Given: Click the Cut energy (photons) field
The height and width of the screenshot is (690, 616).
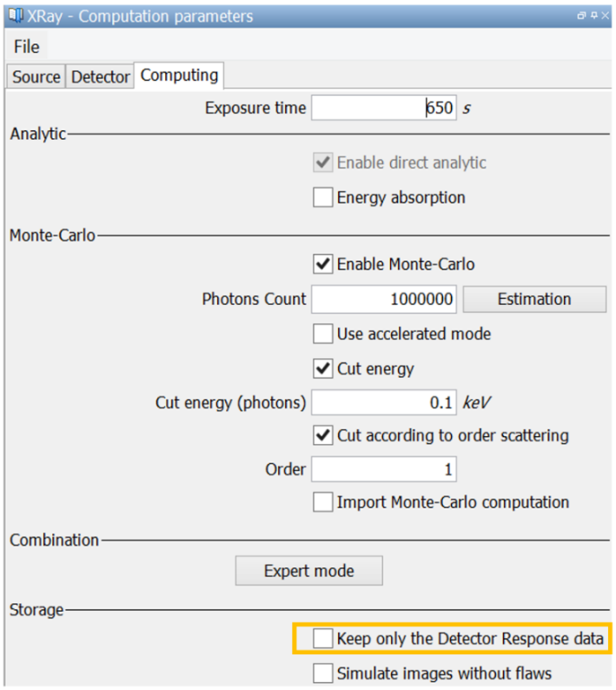Looking at the screenshot, I should [x=383, y=403].
